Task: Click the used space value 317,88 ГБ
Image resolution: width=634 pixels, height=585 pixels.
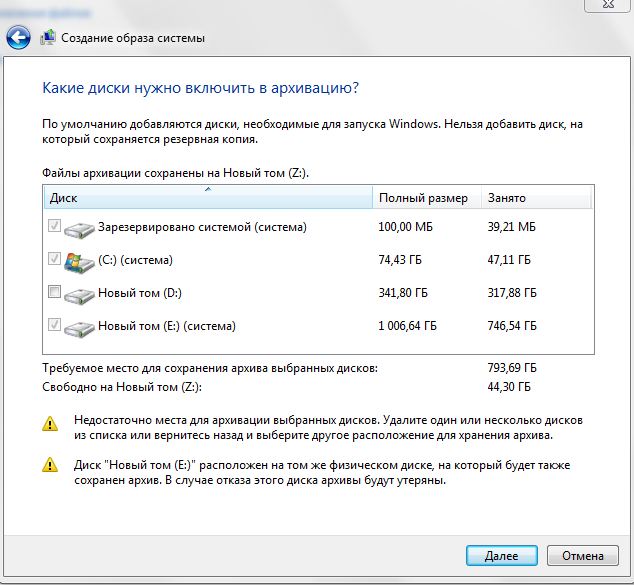Action: [x=512, y=293]
